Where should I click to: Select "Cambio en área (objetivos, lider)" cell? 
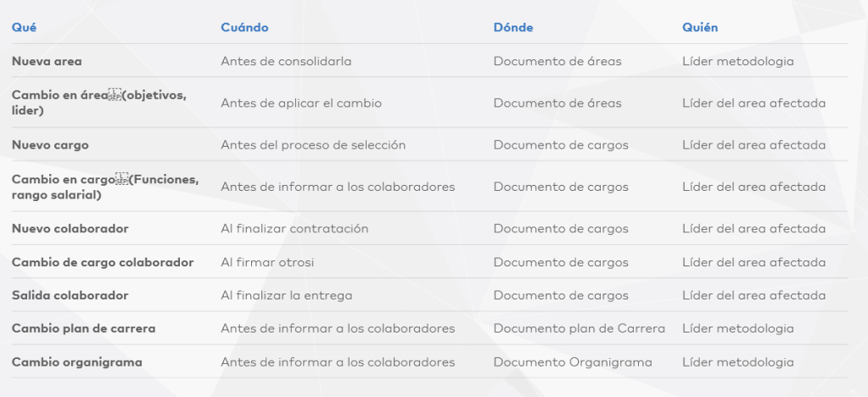(98, 103)
